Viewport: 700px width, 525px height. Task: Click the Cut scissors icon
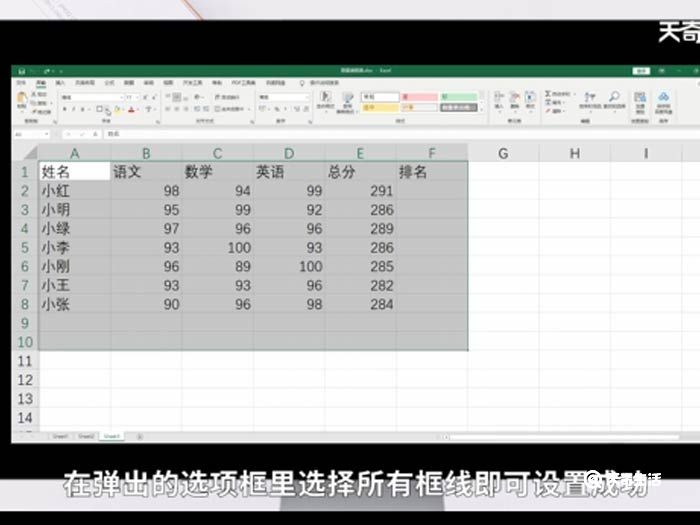(34, 95)
